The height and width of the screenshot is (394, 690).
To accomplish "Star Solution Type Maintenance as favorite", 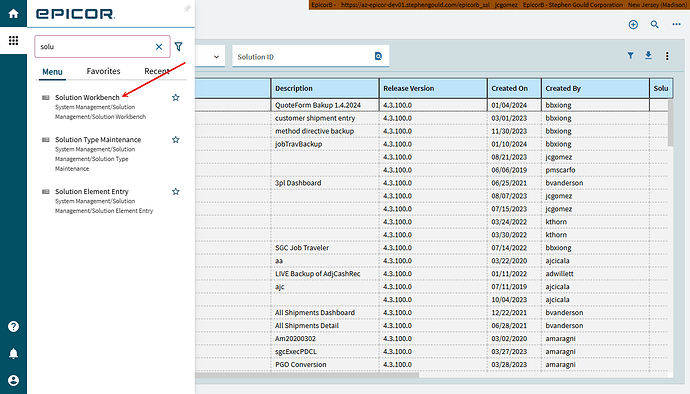I will (176, 140).
